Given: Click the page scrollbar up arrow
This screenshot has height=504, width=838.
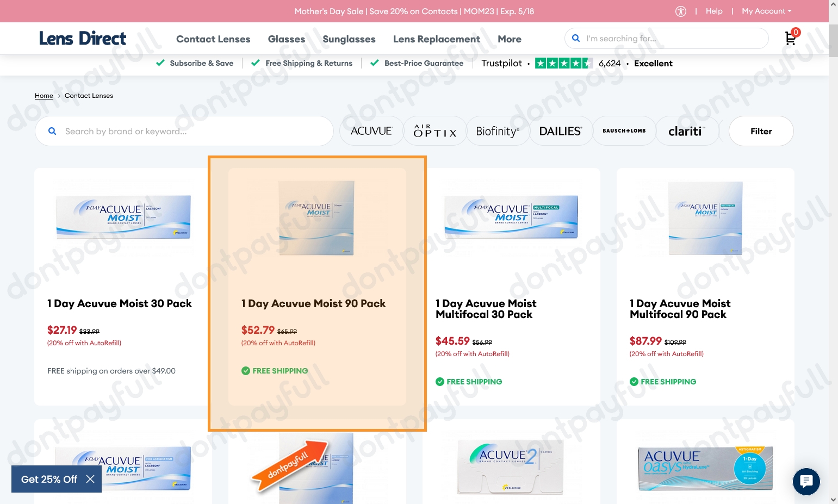Looking at the screenshot, I should click(833, 4).
